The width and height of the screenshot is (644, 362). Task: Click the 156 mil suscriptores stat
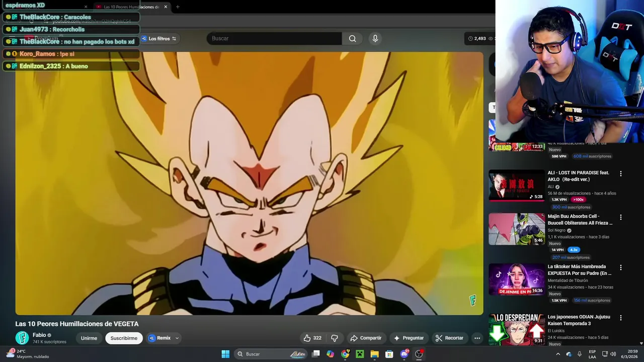[592, 300]
